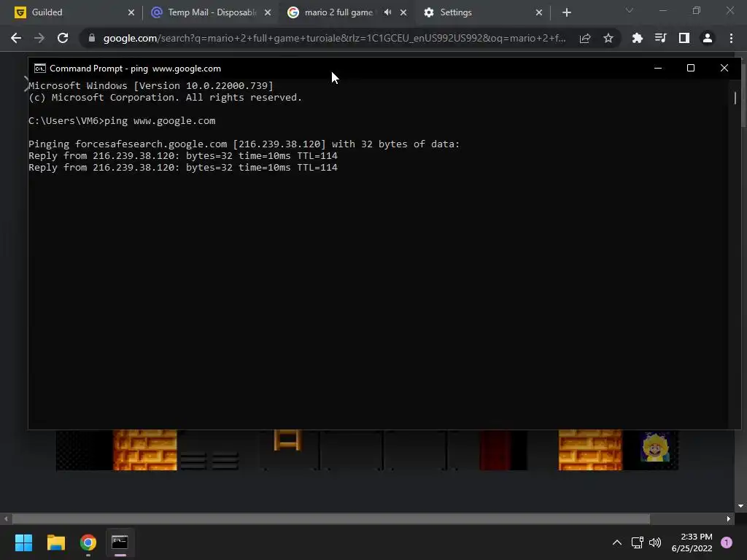Click Command Prompt title bar icon
The height and width of the screenshot is (560, 747).
point(40,69)
